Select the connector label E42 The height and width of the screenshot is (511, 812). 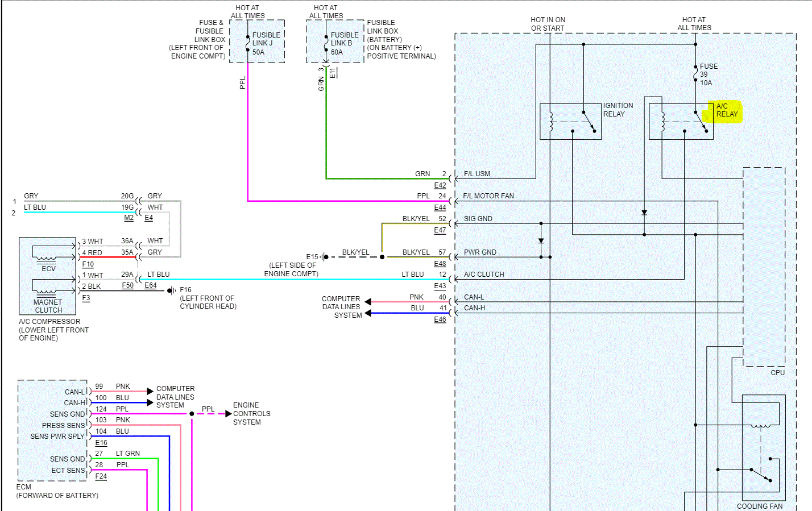tap(439, 185)
